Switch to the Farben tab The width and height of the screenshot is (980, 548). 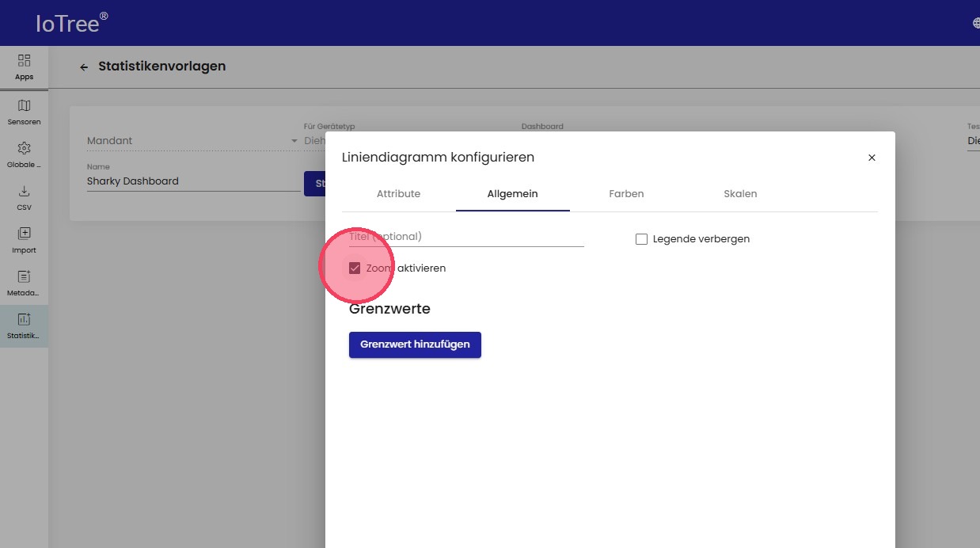[x=626, y=194]
